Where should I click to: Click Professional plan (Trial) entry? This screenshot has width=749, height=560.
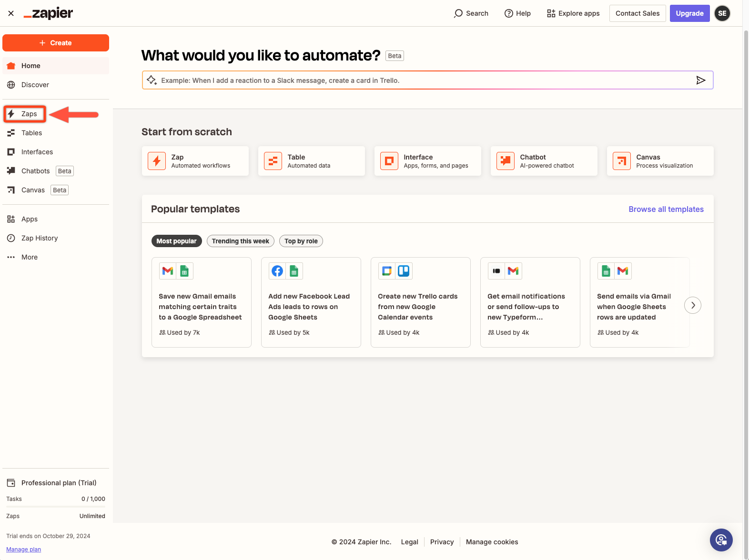(56, 483)
